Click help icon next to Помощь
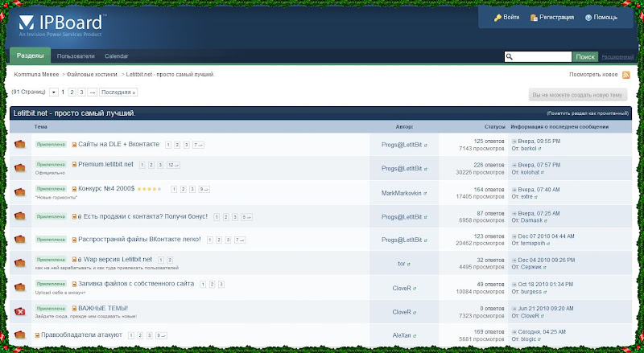 588,18
